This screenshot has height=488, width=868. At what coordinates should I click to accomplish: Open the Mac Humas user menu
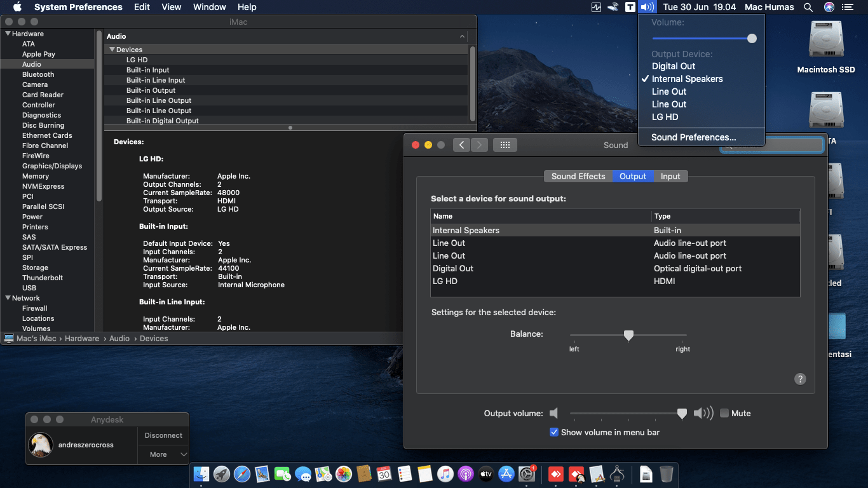coord(769,7)
